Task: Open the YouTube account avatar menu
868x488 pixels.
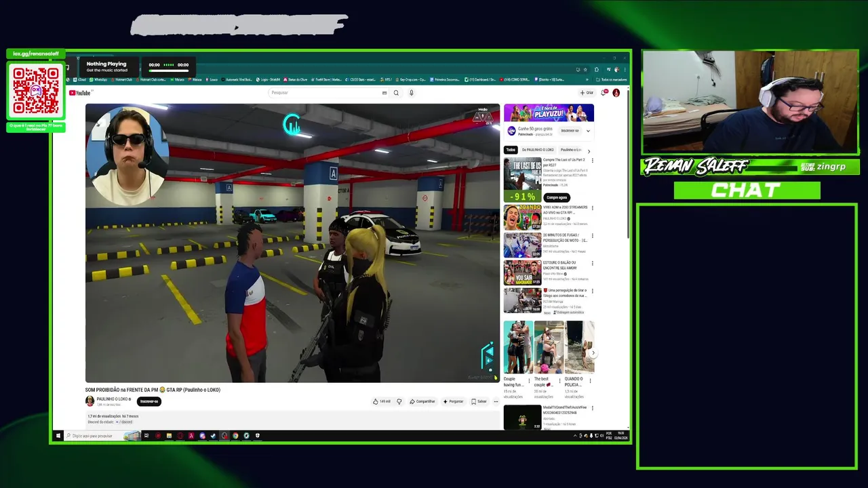Action: (x=616, y=93)
